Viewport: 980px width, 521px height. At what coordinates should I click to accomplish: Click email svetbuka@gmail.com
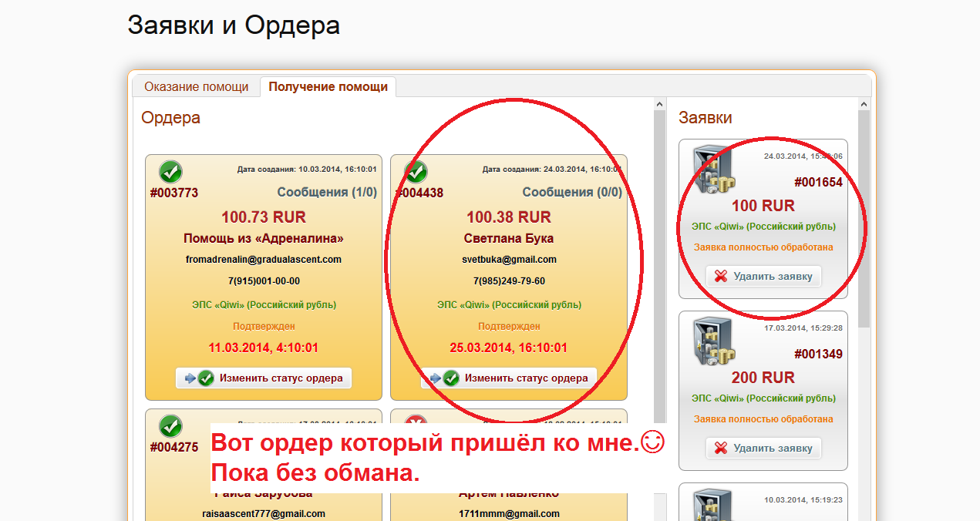click(x=509, y=259)
